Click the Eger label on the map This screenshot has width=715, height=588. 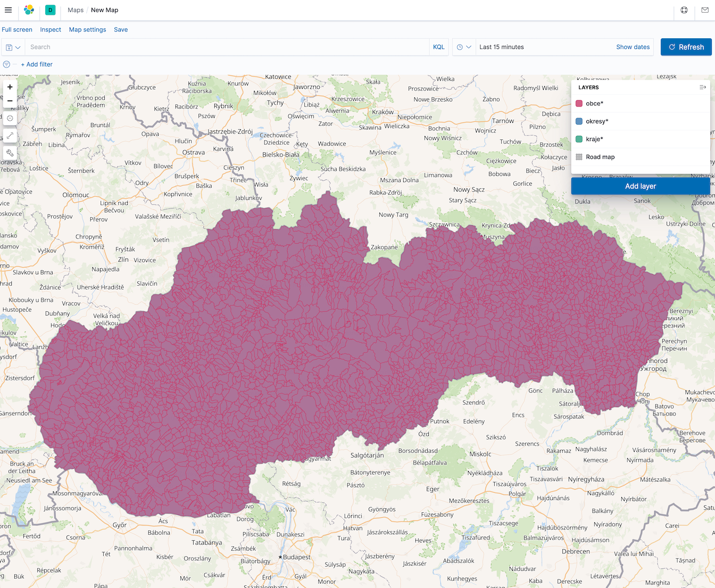coord(433,489)
